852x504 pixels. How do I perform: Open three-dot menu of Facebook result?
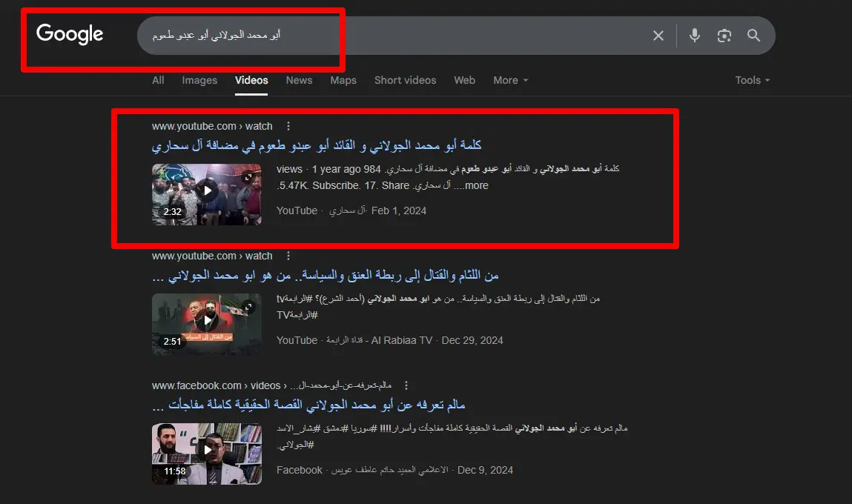(406, 385)
